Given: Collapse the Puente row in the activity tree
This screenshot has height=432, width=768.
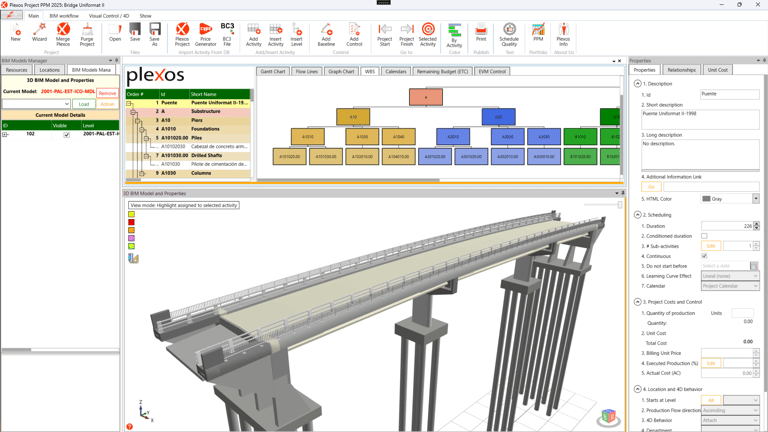Looking at the screenshot, I should [129, 103].
